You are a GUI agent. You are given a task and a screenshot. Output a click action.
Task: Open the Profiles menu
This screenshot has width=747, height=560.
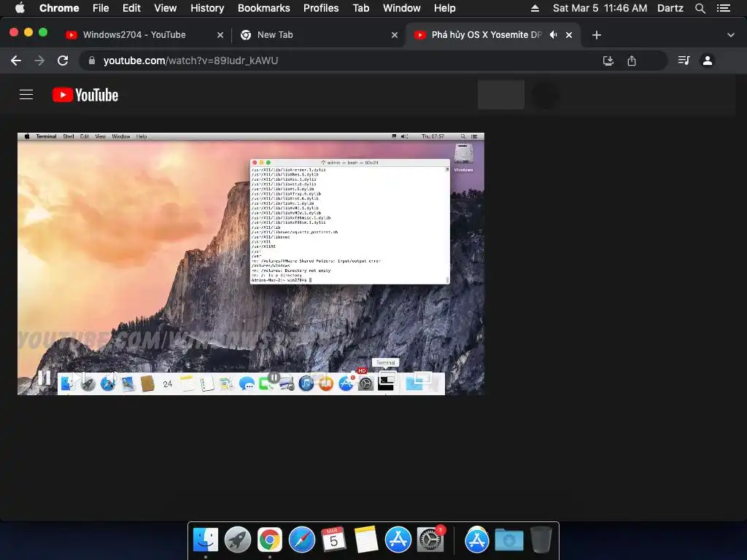pyautogui.click(x=321, y=8)
